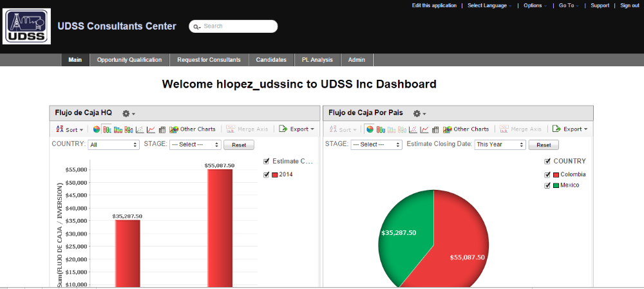Click the UDSS Consultants Center title
This screenshot has height=289, width=644.
point(117,26)
